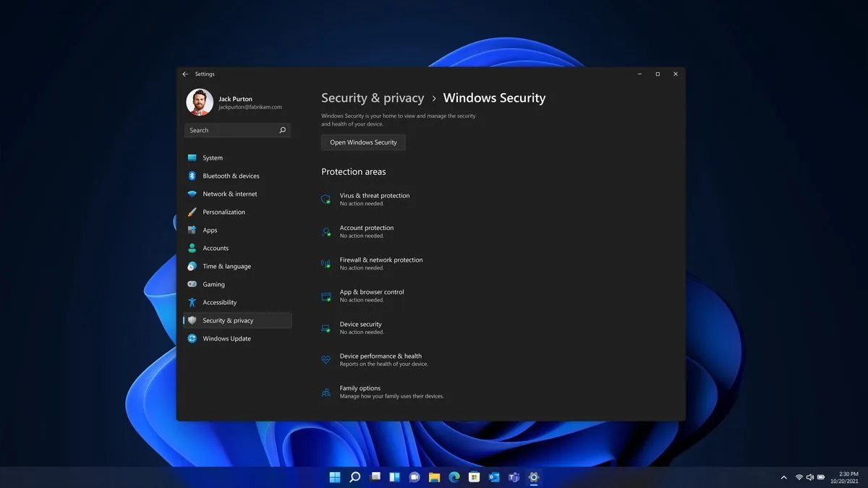Screen dimensions: 868x488
Task: Open Firewall & network protection
Action: (381, 263)
